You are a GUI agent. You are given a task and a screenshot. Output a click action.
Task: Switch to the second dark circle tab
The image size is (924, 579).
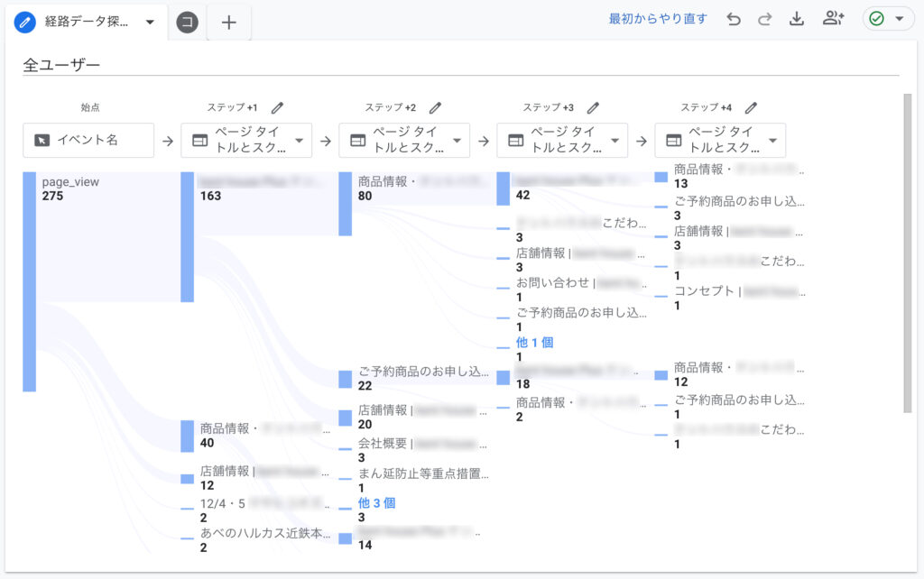[188, 23]
